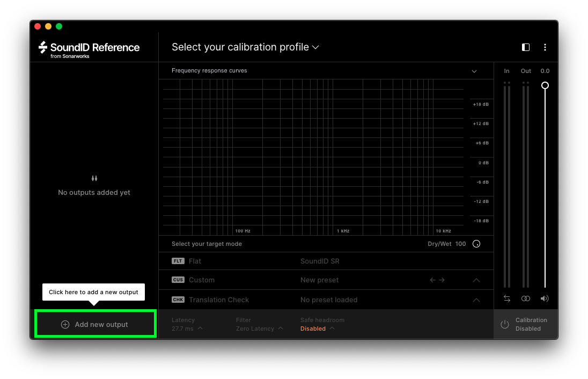Click the sidebar panel toggle icon
The image size is (588, 379).
pyautogui.click(x=526, y=47)
